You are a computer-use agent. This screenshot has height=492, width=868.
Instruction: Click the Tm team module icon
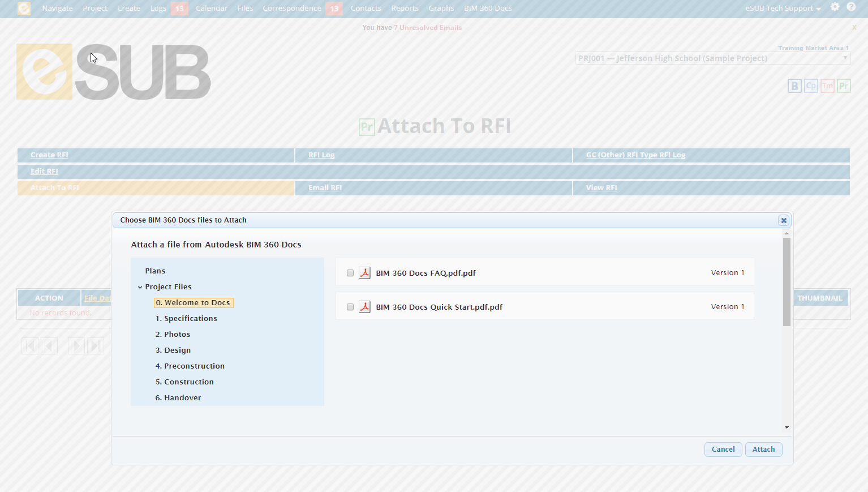click(827, 85)
